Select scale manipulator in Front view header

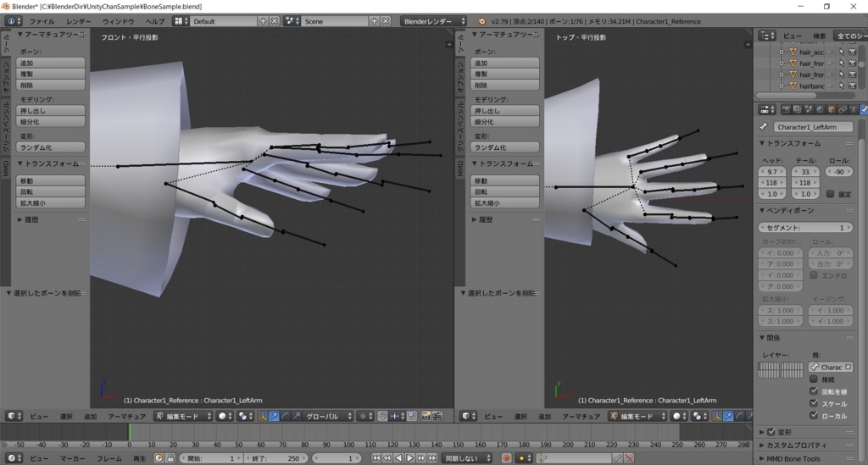coord(296,416)
